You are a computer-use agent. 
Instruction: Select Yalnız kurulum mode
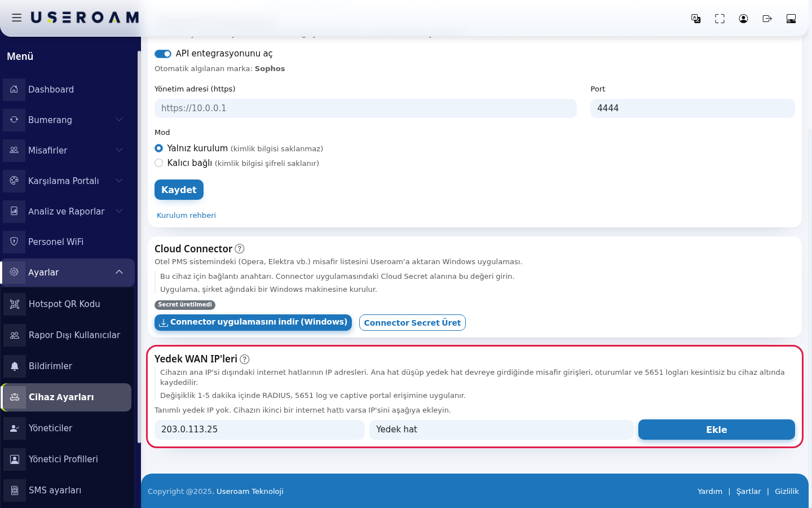pyautogui.click(x=159, y=148)
